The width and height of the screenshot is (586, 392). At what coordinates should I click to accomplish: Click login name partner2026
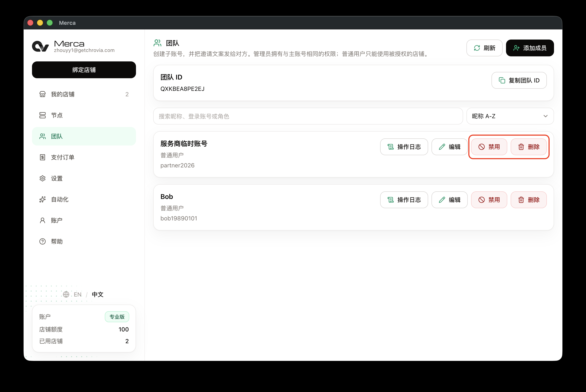177,165
